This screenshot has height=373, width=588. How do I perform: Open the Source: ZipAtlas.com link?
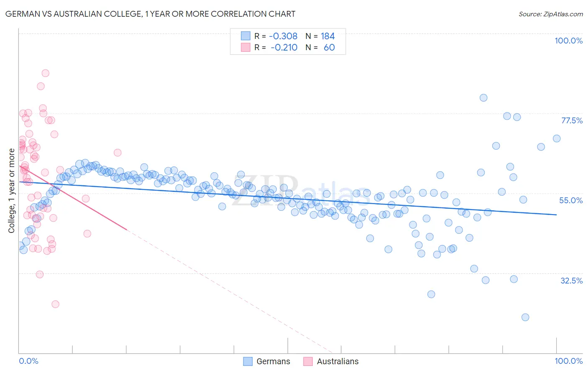pos(551,14)
